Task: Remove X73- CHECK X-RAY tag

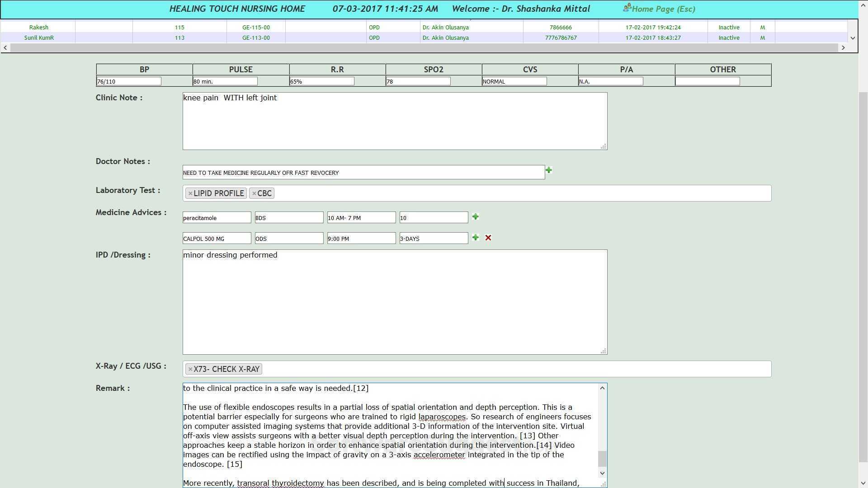Action: tap(190, 369)
